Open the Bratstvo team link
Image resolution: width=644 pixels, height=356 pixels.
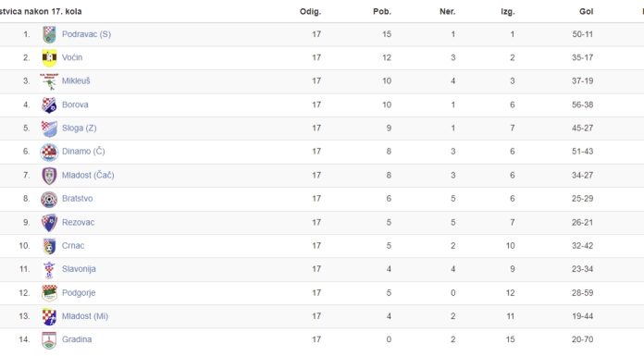pos(77,198)
